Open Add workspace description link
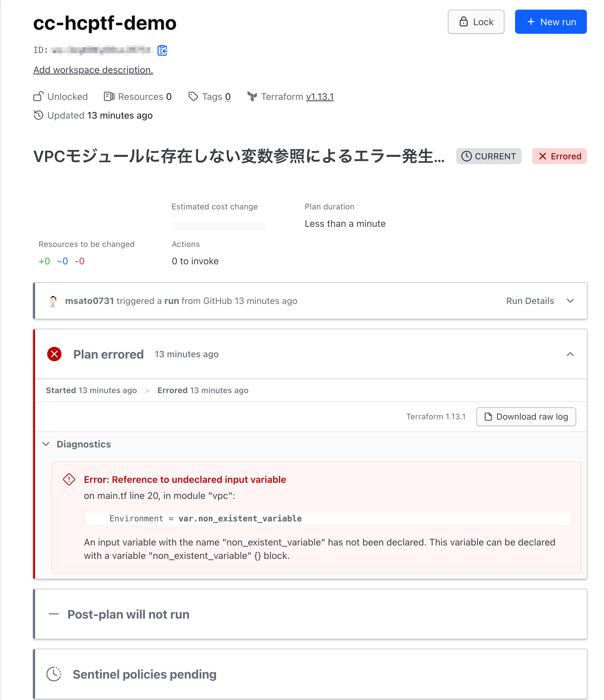 [x=93, y=70]
